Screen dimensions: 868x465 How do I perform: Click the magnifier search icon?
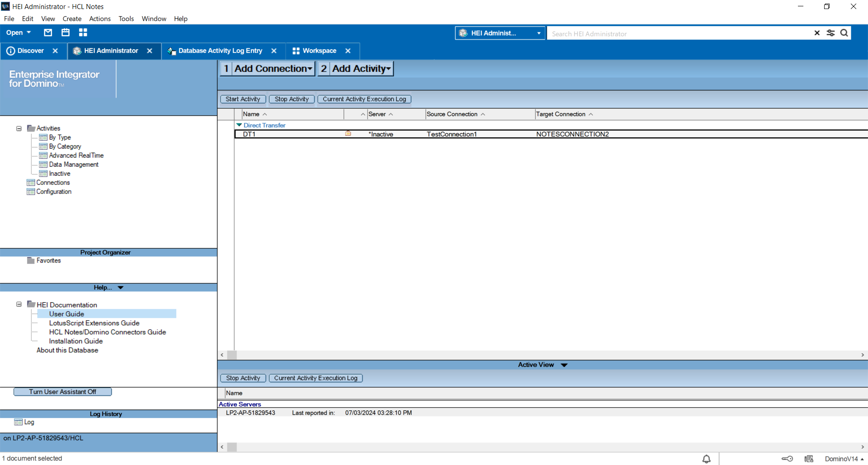point(844,33)
